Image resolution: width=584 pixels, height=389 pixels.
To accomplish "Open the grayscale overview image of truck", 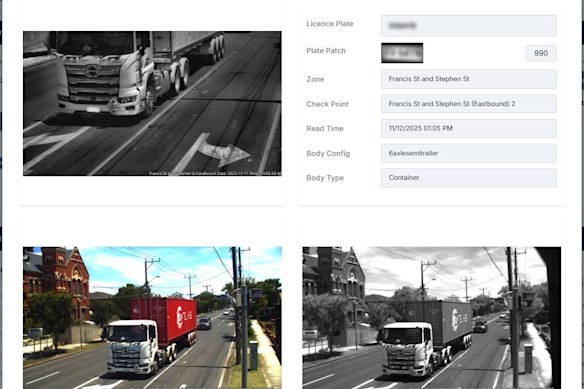I will [x=432, y=317].
